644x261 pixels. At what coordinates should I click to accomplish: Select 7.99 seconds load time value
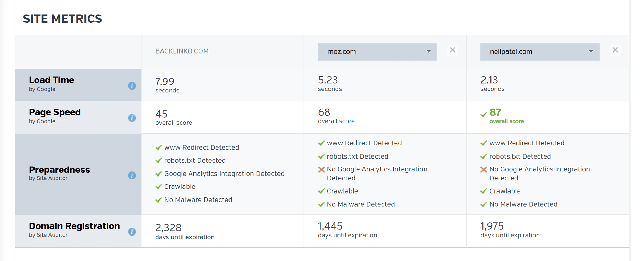(x=167, y=85)
